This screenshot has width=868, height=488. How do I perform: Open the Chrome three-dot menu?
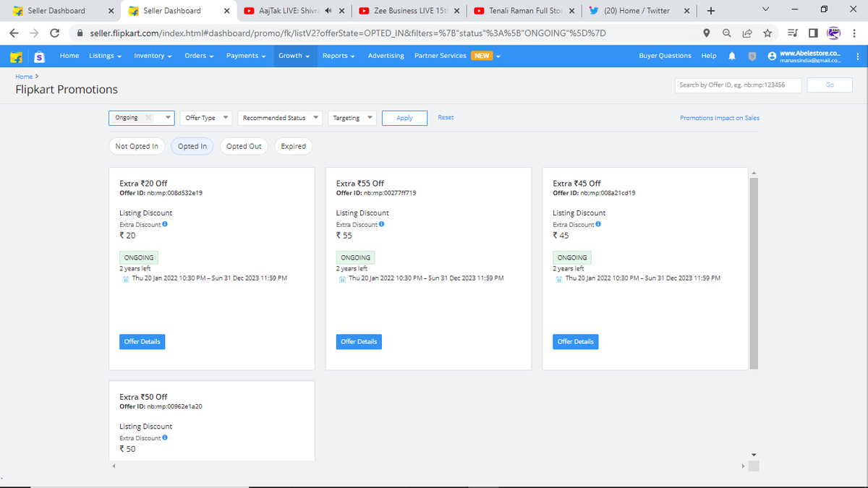855,33
